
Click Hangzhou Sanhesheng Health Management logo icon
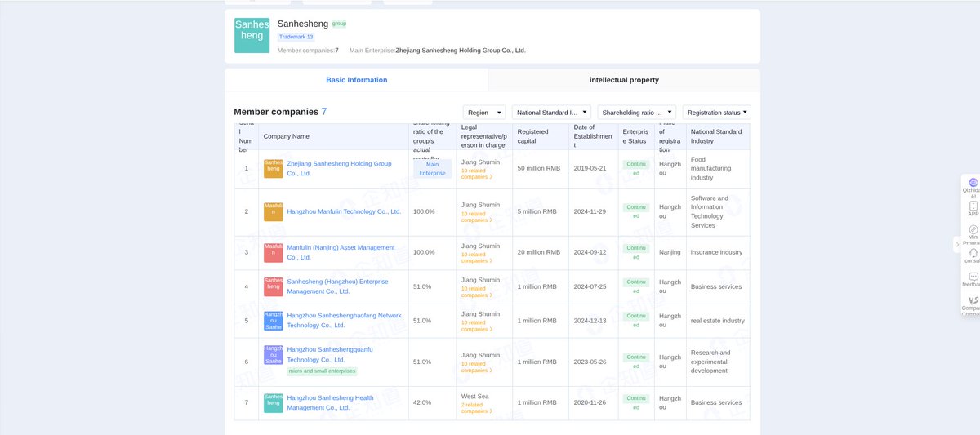pos(274,402)
